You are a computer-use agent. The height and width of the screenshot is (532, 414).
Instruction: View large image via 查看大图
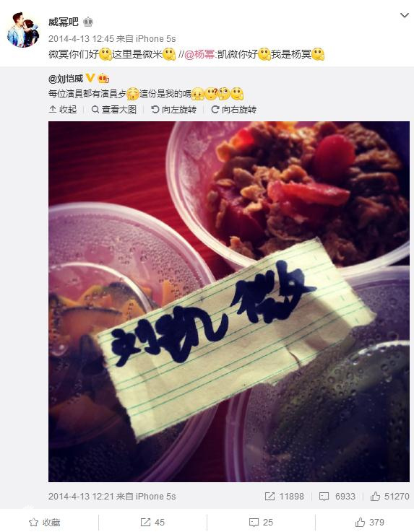click(x=114, y=109)
